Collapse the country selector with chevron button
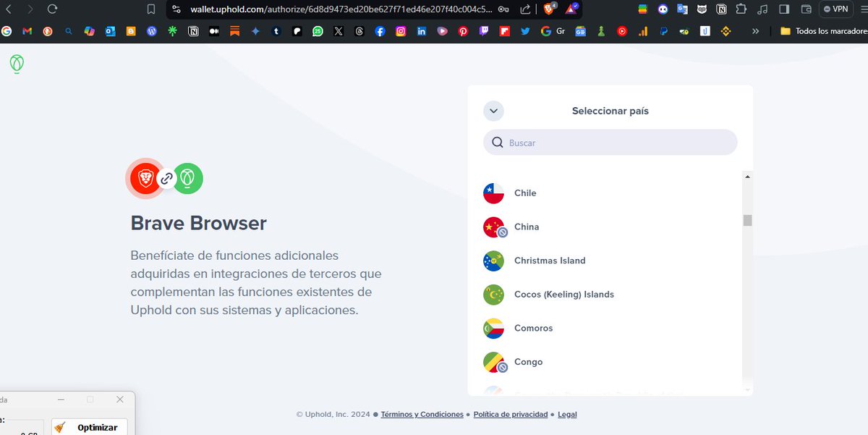The width and height of the screenshot is (868, 435). point(493,111)
